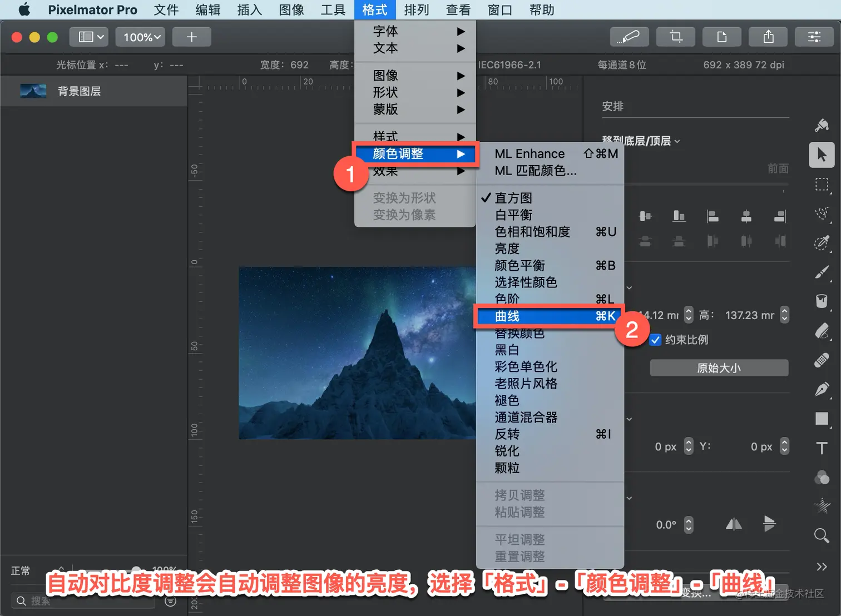The height and width of the screenshot is (616, 841).
Task: Step the Y position stepper
Action: coord(784,446)
